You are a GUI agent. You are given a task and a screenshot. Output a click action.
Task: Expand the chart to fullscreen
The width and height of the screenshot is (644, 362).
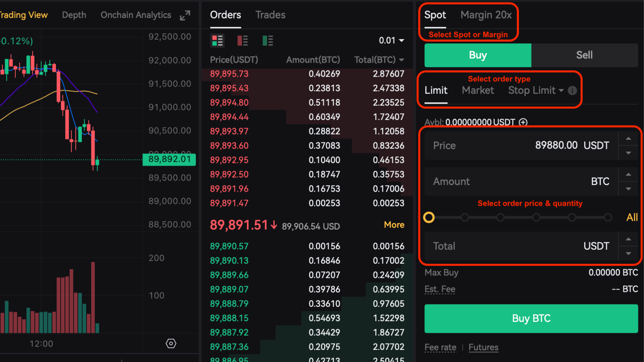185,15
